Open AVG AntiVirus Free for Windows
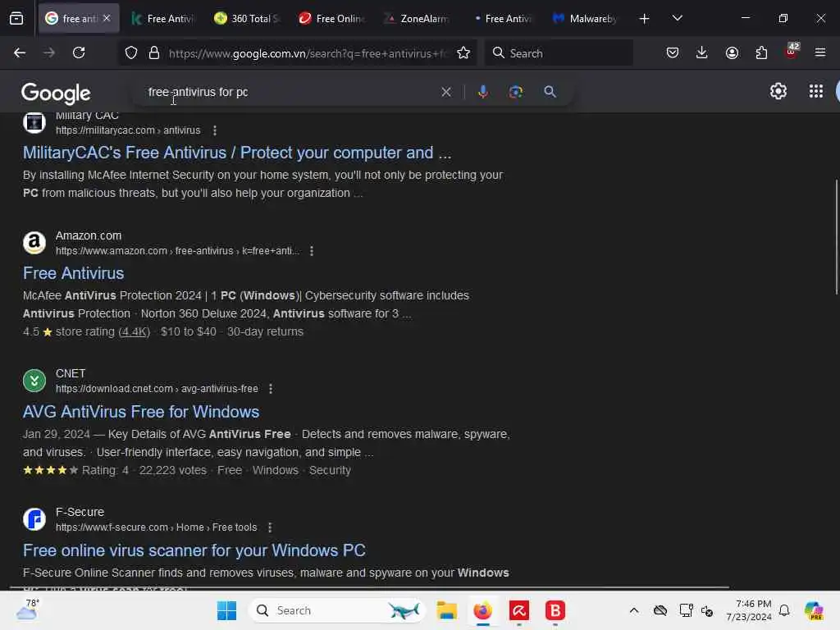This screenshot has height=630, width=840. (141, 412)
